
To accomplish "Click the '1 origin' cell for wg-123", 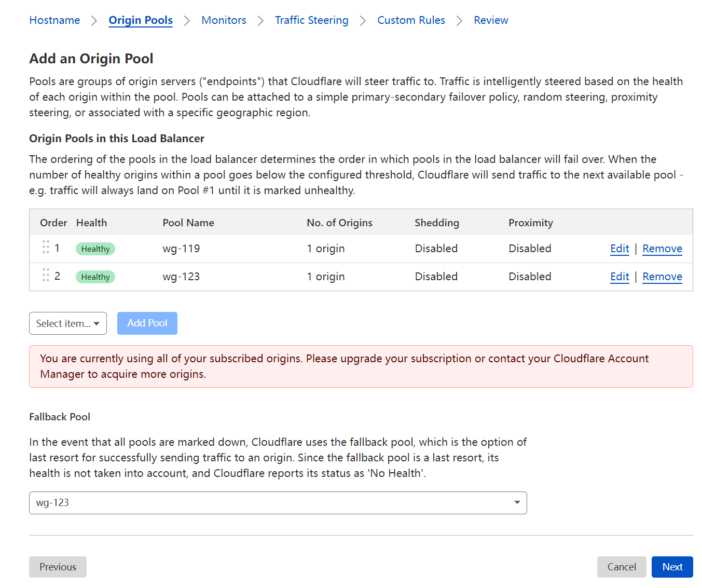I will coord(326,277).
